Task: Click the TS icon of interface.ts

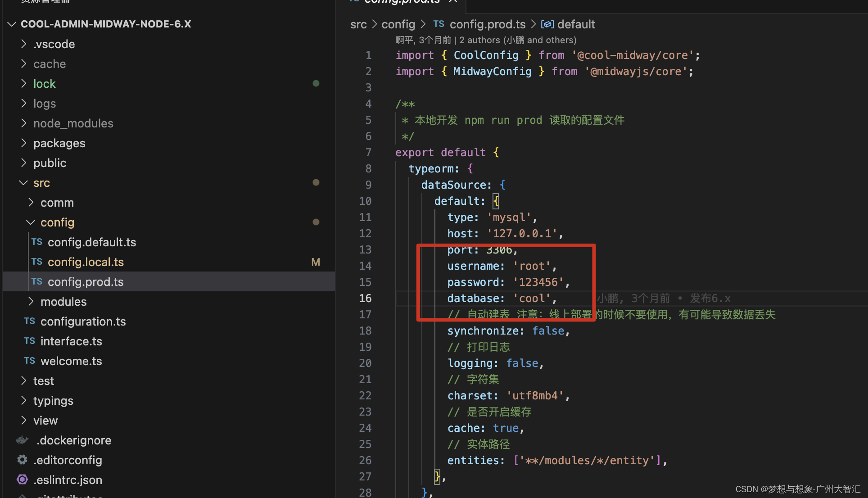Action: pyautogui.click(x=30, y=341)
